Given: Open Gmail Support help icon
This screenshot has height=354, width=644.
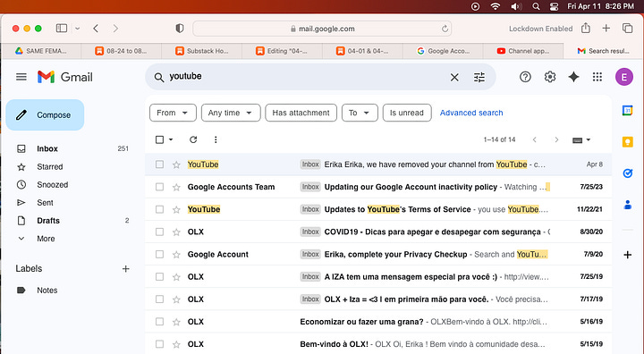Looking at the screenshot, I should pos(525,77).
